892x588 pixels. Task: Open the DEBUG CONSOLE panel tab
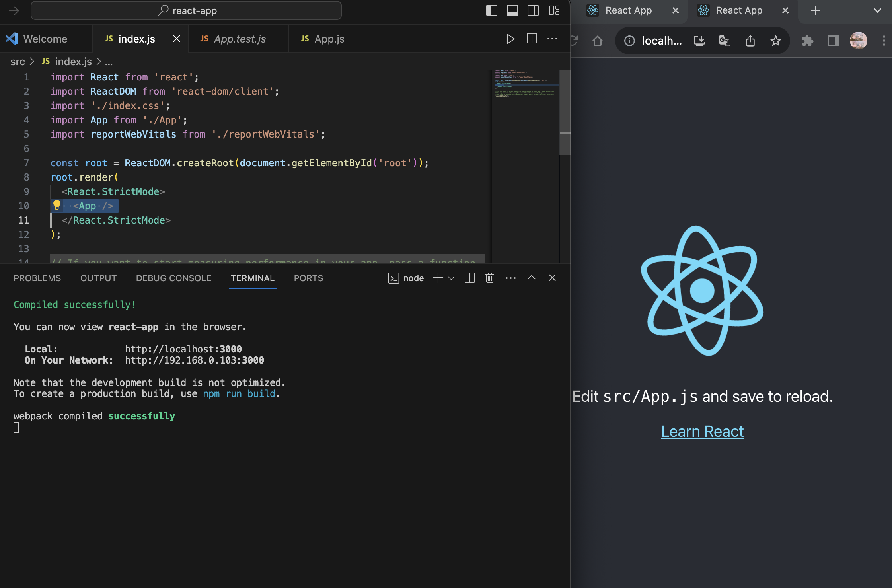(173, 278)
